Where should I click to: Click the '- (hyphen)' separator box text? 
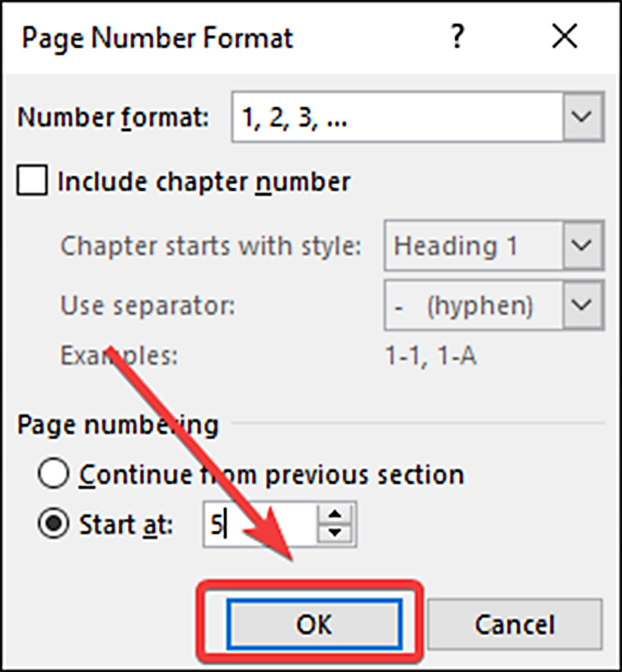tap(464, 306)
